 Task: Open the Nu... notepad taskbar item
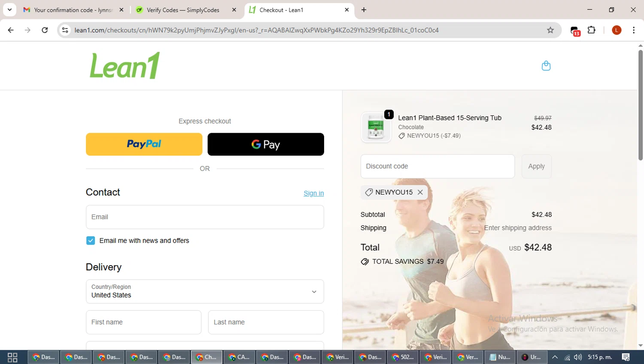pos(500,357)
